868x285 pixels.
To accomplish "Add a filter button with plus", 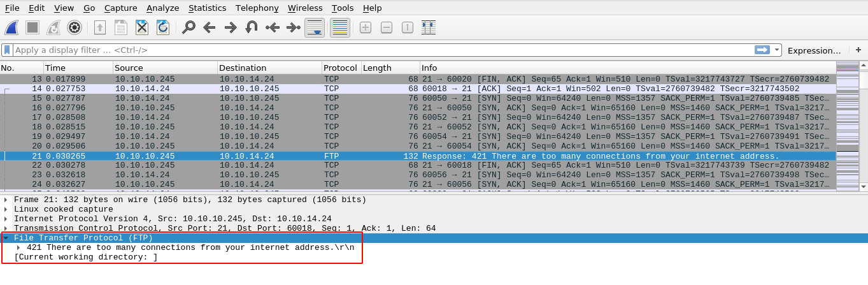I will (x=858, y=50).
